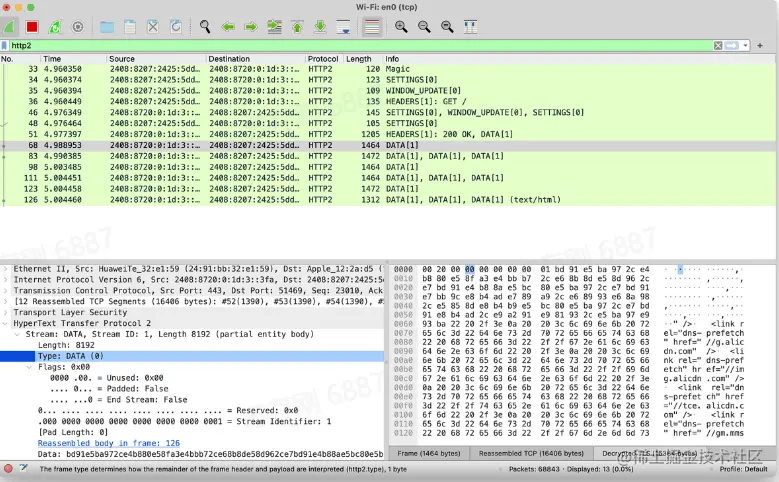
Task: Select packet 46 SETTINGS[0], WINDOW_UPDATE[0] row
Action: [388, 112]
